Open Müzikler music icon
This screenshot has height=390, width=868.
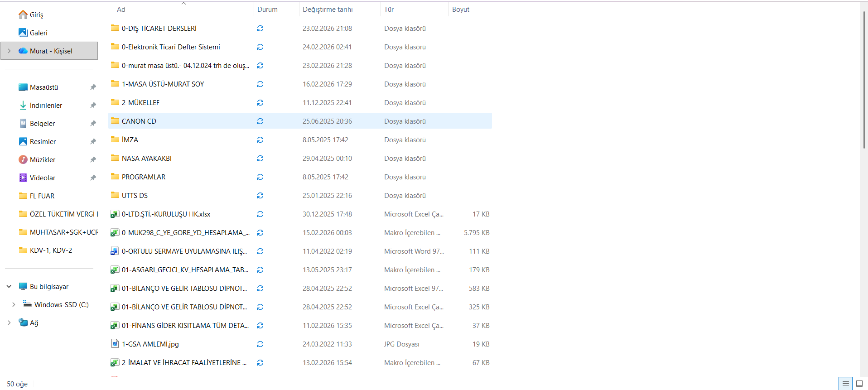[x=23, y=159]
